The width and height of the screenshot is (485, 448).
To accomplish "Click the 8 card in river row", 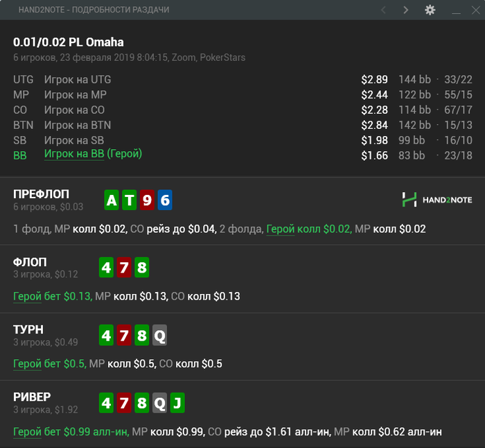I will coord(141,403).
